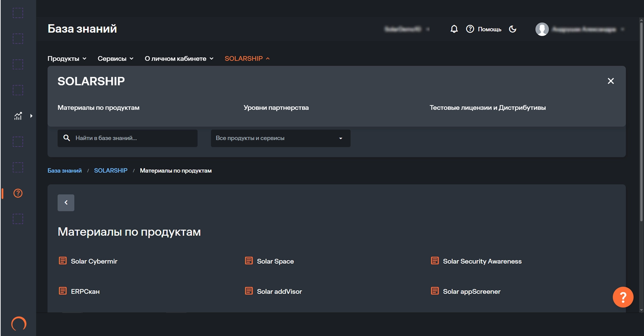The image size is (644, 336).
Task: Click the page vertical scrollbar
Action: (x=641, y=122)
